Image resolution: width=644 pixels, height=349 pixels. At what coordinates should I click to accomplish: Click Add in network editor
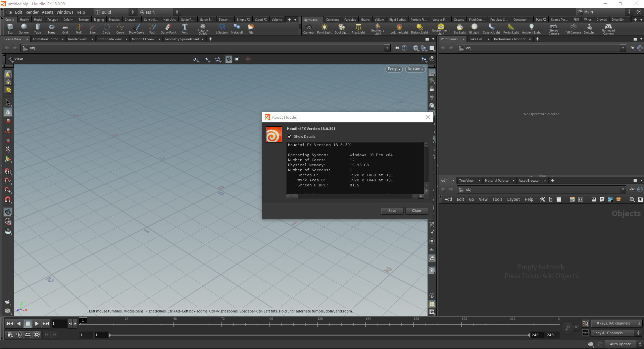pyautogui.click(x=448, y=199)
